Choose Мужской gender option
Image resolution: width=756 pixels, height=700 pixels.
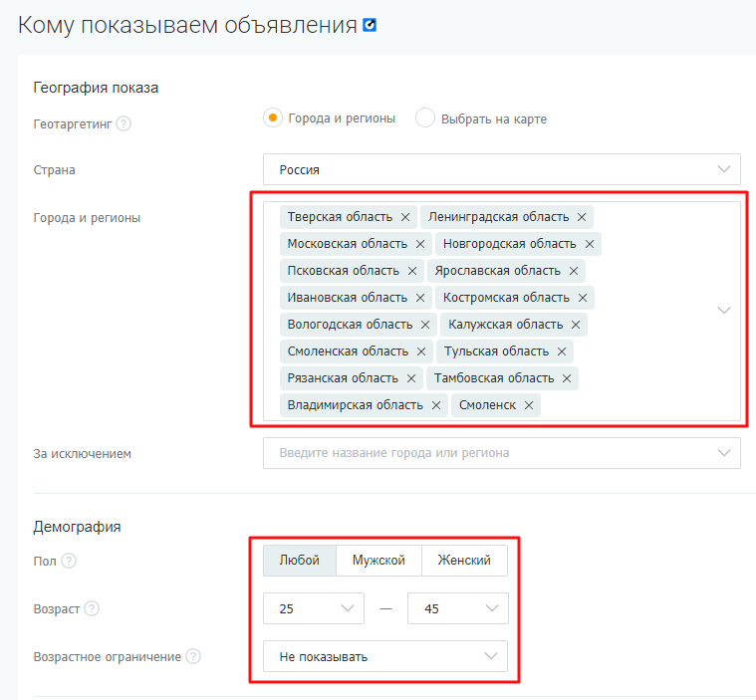coord(378,561)
